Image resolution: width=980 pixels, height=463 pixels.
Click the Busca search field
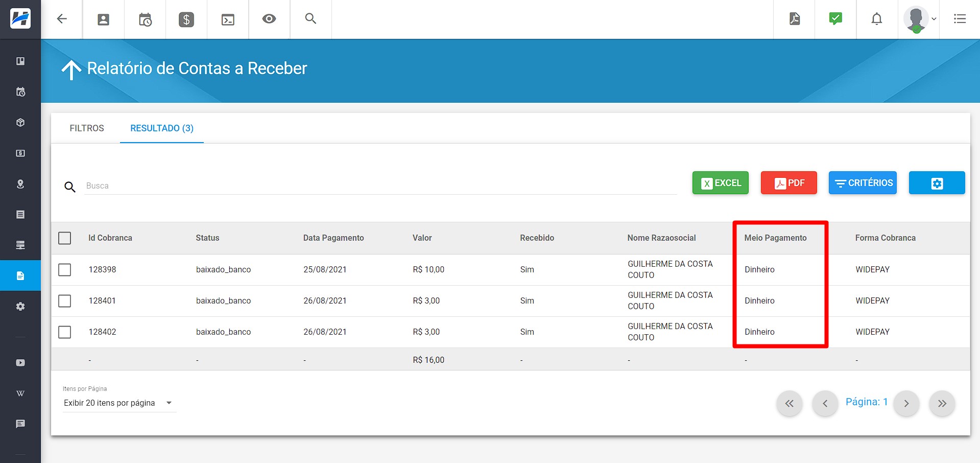click(x=380, y=186)
